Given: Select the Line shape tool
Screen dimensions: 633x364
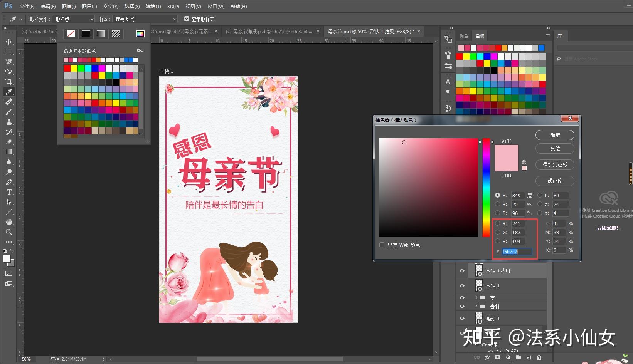Looking at the screenshot, I should (9, 212).
